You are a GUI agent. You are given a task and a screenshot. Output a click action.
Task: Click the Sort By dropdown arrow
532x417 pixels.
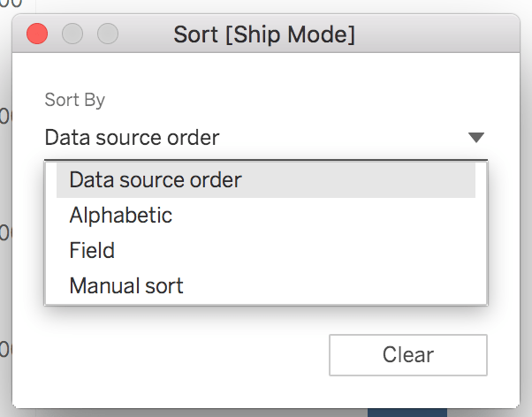476,138
